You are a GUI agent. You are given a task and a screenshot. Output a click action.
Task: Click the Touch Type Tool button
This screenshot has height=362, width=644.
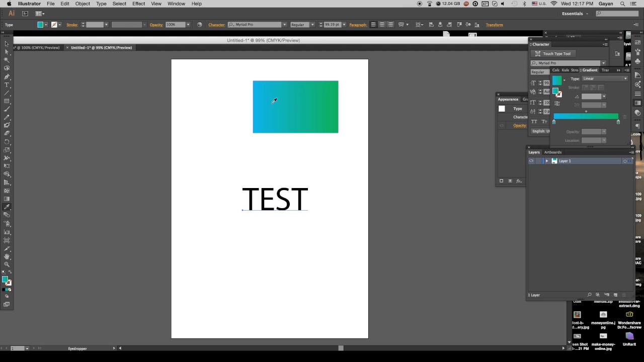point(553,54)
